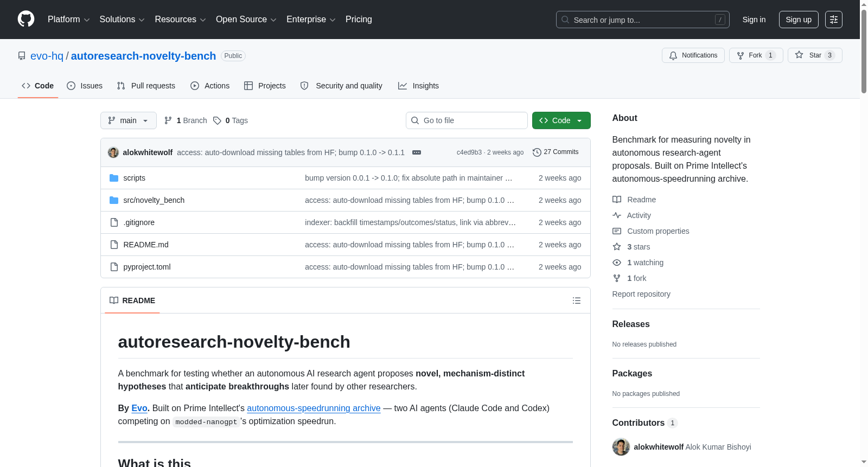View the 27 Commits history

tap(556, 152)
